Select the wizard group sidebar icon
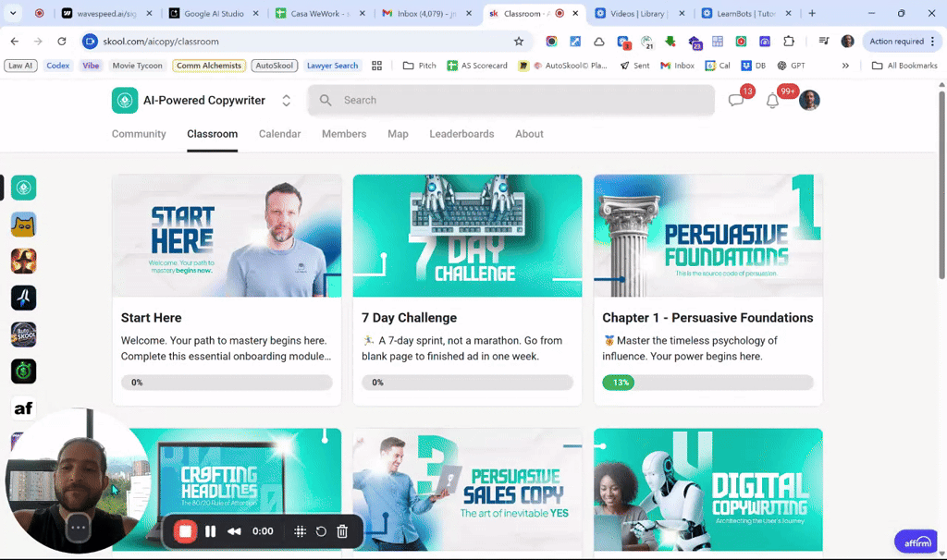Image resolution: width=947 pixels, height=560 pixels. (23, 262)
